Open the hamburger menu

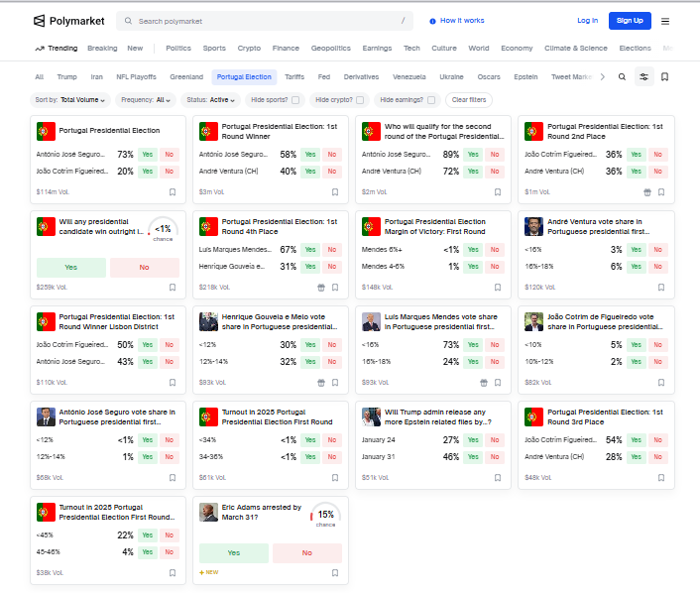point(665,21)
